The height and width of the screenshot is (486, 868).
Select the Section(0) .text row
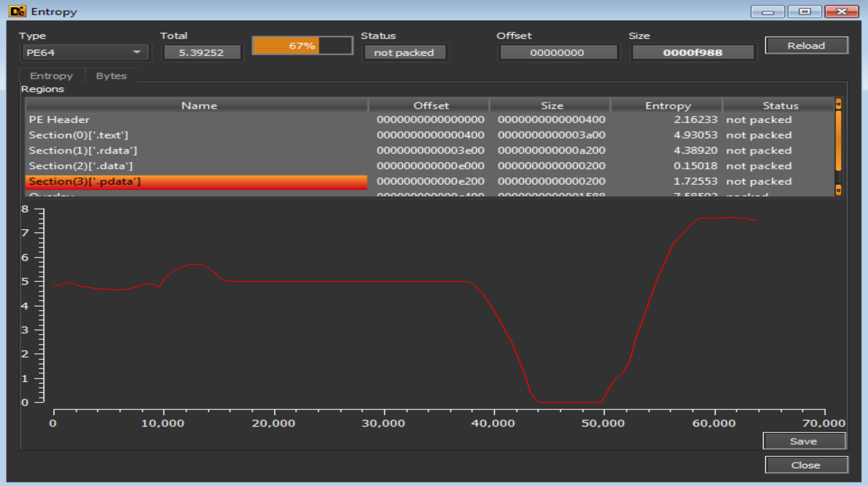[196, 135]
